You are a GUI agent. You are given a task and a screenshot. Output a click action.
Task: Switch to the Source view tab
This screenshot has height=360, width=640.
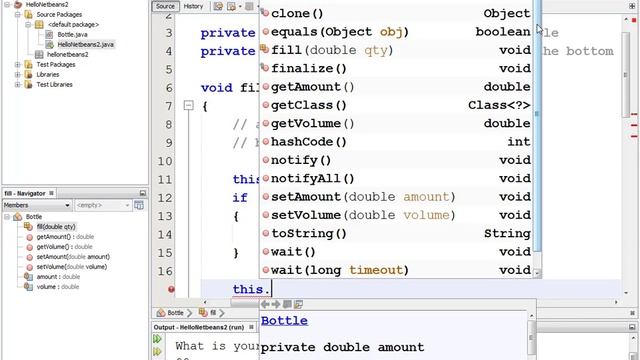tap(165, 6)
